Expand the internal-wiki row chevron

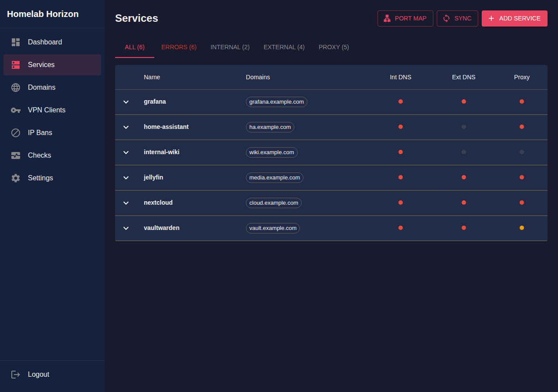click(126, 152)
